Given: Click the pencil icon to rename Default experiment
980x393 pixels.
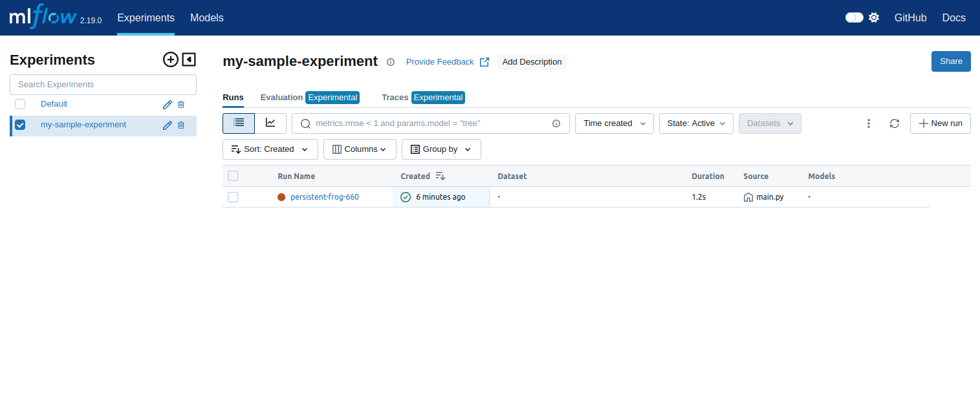Looking at the screenshot, I should click(x=167, y=105).
